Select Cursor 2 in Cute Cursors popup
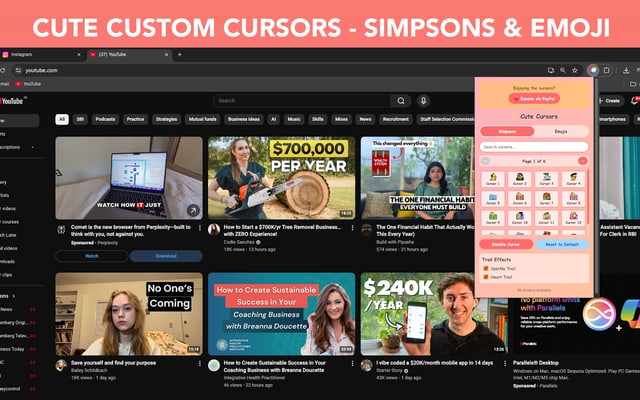Image resolution: width=640 pixels, height=400 pixels. pos(520,179)
